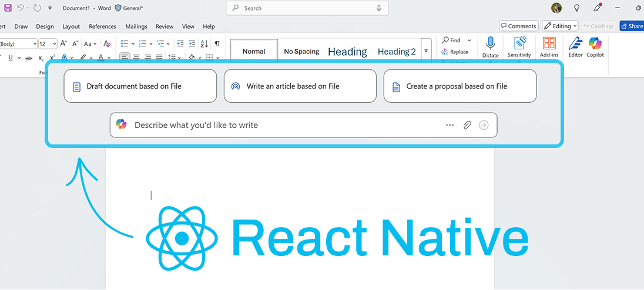Screen dimensions: 644x290
Task: Click Replace in the Editing group
Action: 455,52
